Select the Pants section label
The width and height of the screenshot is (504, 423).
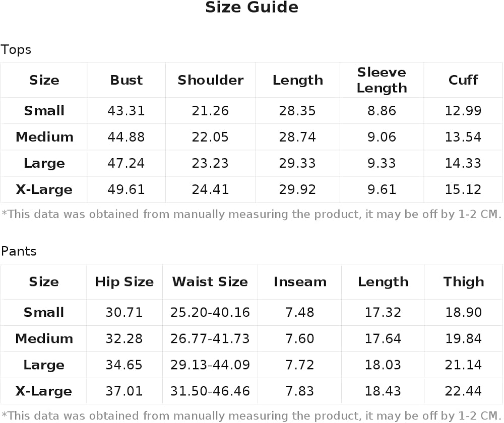coord(19,251)
